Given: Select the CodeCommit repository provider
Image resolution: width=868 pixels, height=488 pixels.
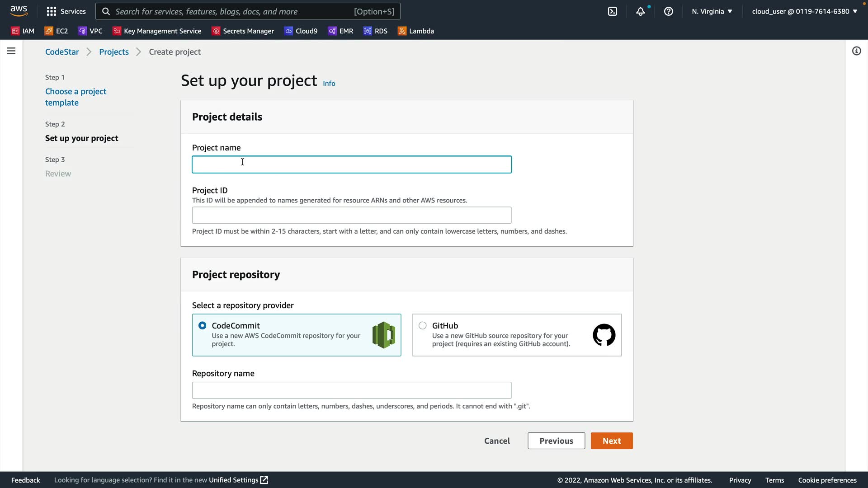Looking at the screenshot, I should tap(203, 325).
